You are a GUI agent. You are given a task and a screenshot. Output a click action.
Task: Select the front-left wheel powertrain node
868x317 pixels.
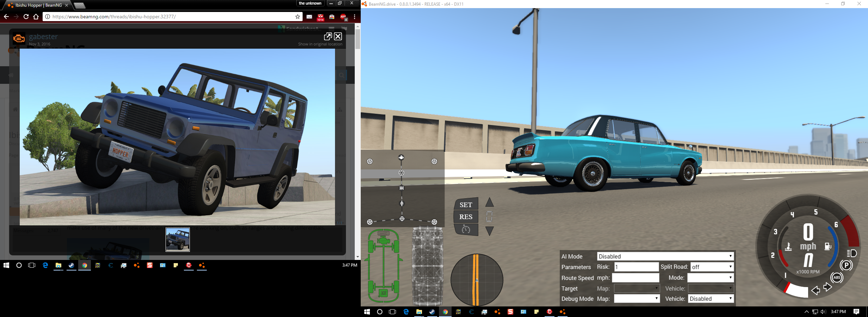(x=370, y=161)
